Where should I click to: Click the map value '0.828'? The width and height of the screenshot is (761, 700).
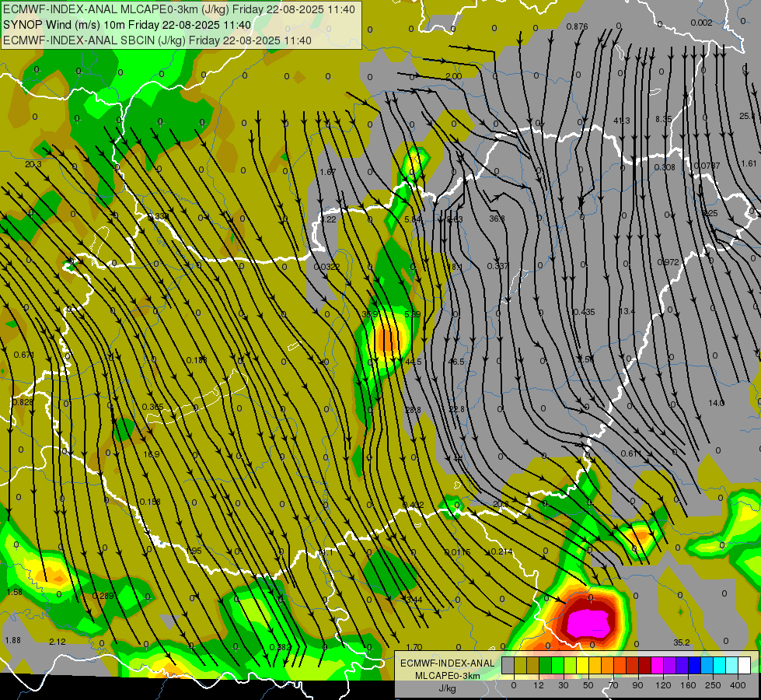click(x=23, y=402)
